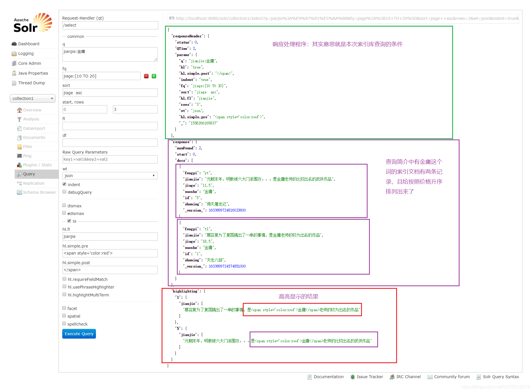
Task: Click the Plugins / Stats icon
Action: [x=19, y=165]
